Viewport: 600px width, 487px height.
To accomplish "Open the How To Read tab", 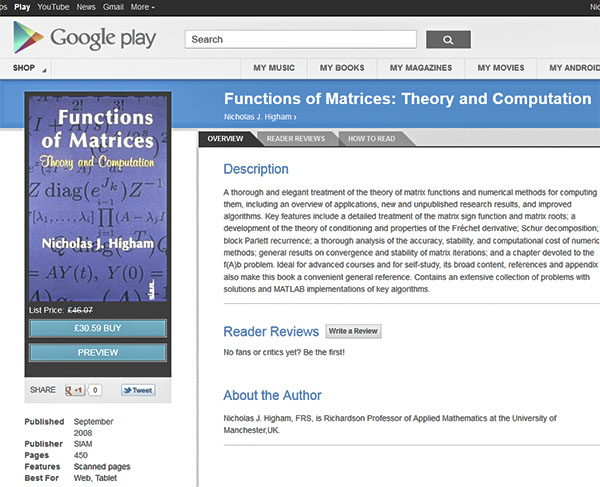I will point(371,139).
